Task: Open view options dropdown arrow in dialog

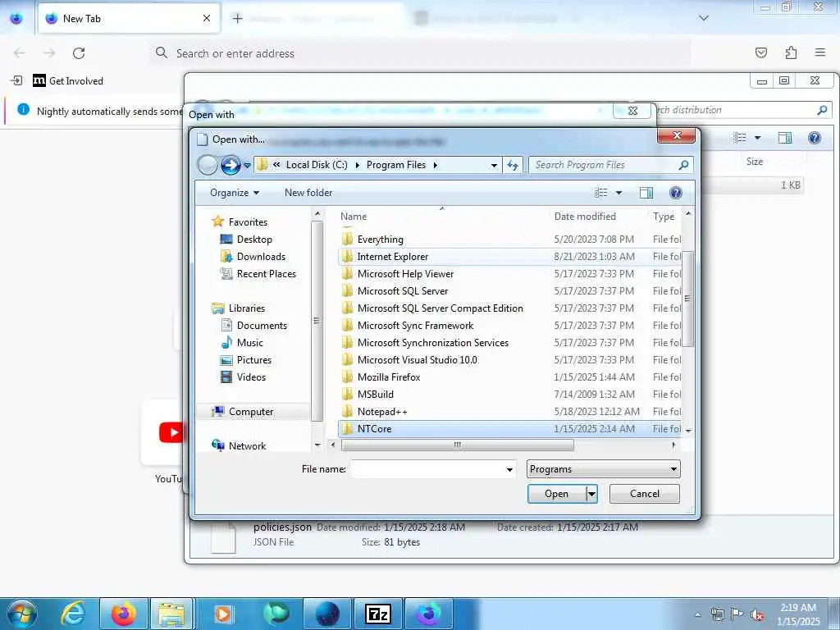Action: coord(619,193)
